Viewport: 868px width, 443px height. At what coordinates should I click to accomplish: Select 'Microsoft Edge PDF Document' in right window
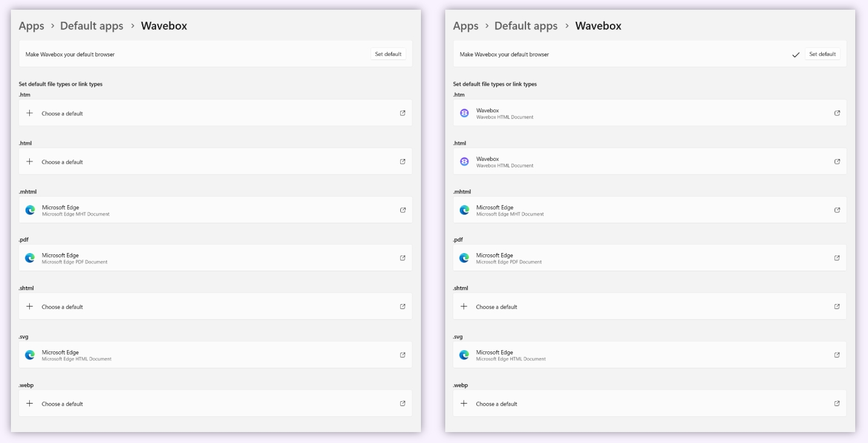(x=509, y=262)
